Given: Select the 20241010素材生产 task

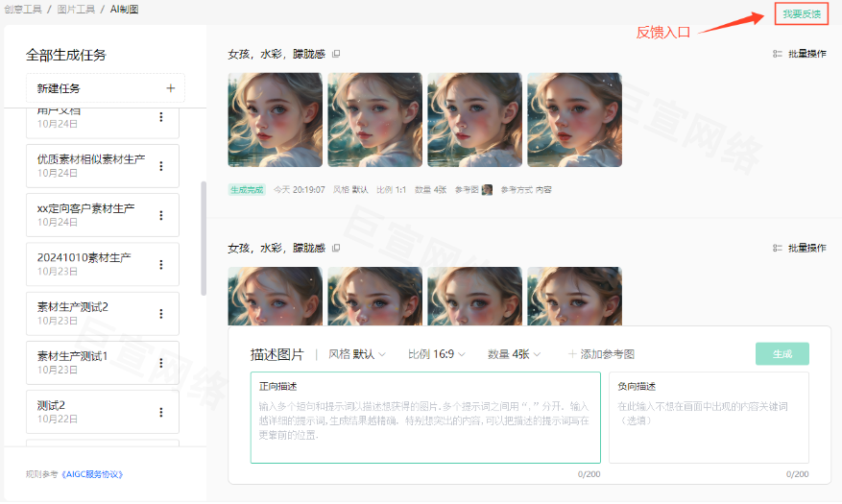Looking at the screenshot, I should 103,265.
